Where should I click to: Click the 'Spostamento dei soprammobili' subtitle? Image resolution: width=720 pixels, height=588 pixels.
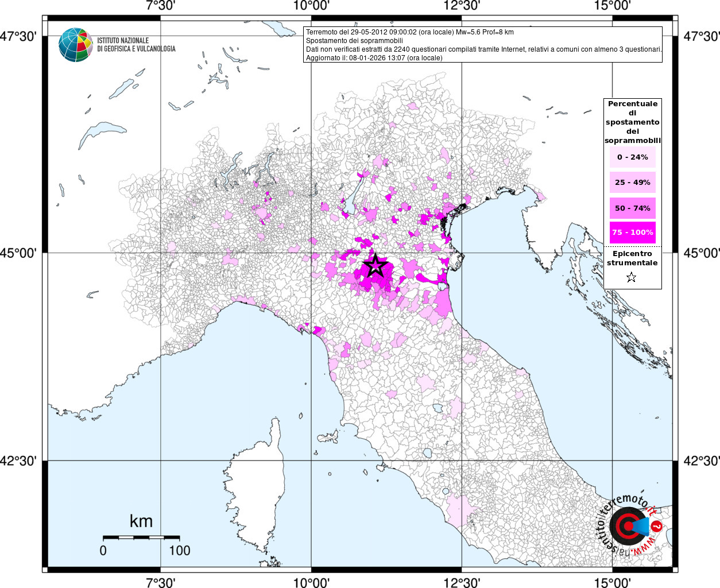pyautogui.click(x=354, y=41)
